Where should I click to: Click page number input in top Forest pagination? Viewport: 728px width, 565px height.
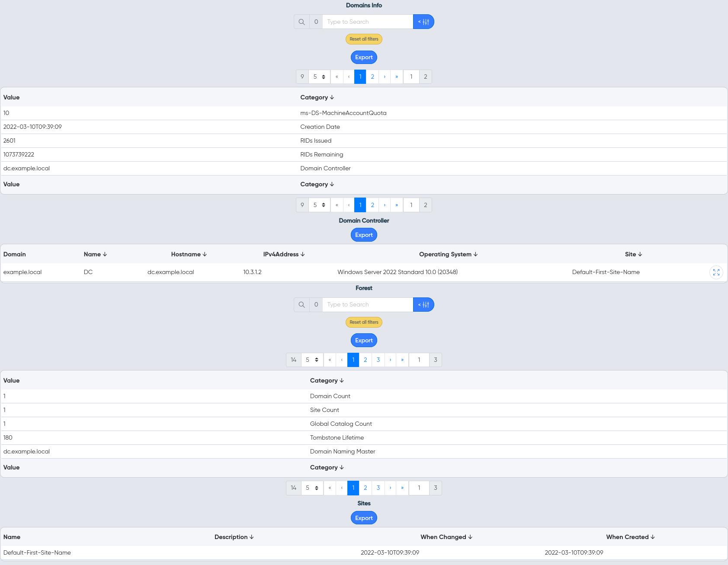tap(419, 360)
